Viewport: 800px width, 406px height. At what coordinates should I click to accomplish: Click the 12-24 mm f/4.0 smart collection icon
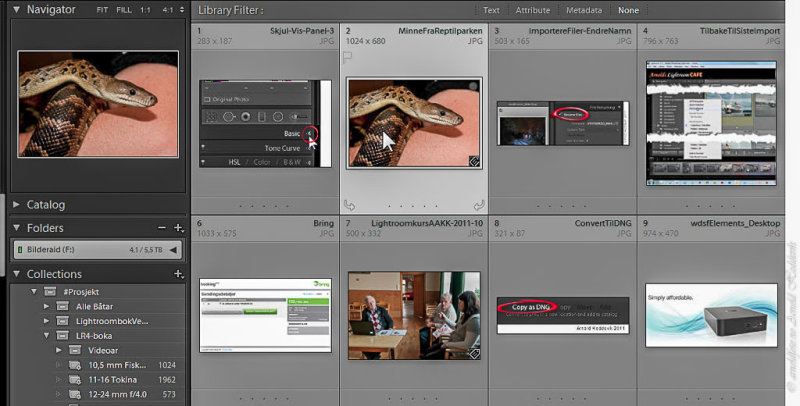tap(75, 394)
